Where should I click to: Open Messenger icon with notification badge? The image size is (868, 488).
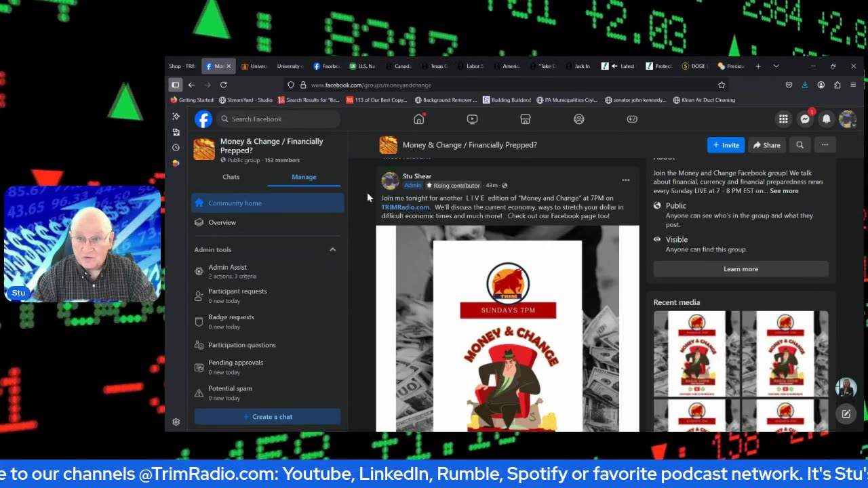tap(805, 119)
